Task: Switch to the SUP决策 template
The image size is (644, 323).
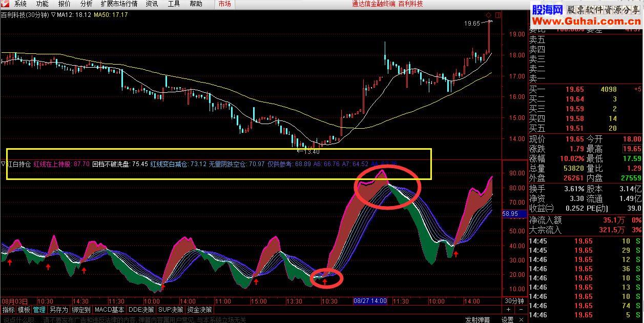Action: pos(171,310)
